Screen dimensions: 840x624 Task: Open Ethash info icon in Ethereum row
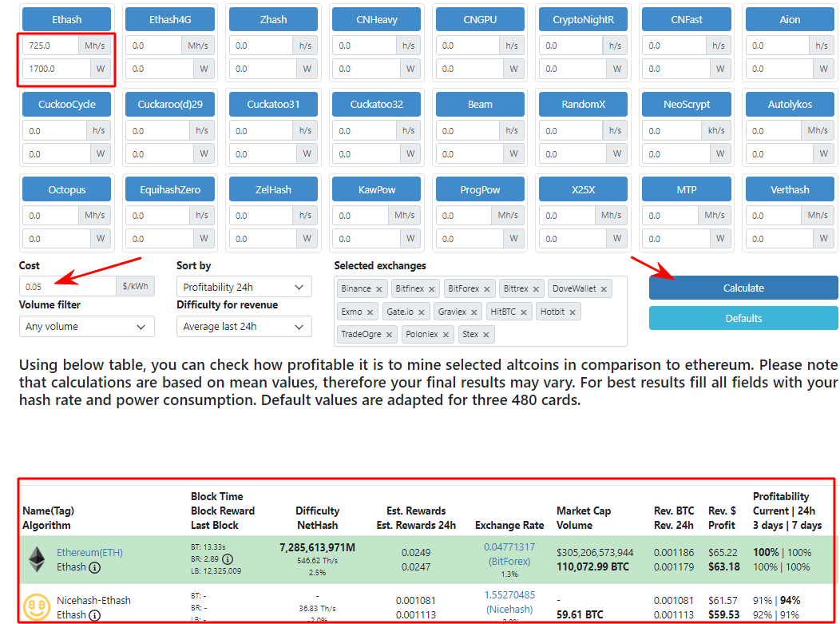(x=94, y=567)
